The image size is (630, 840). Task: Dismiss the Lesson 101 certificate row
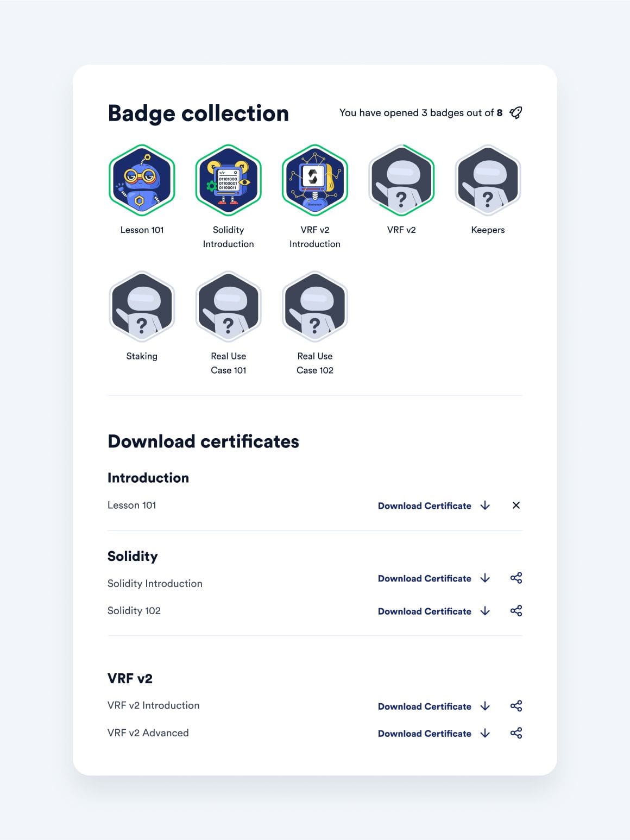(x=516, y=505)
